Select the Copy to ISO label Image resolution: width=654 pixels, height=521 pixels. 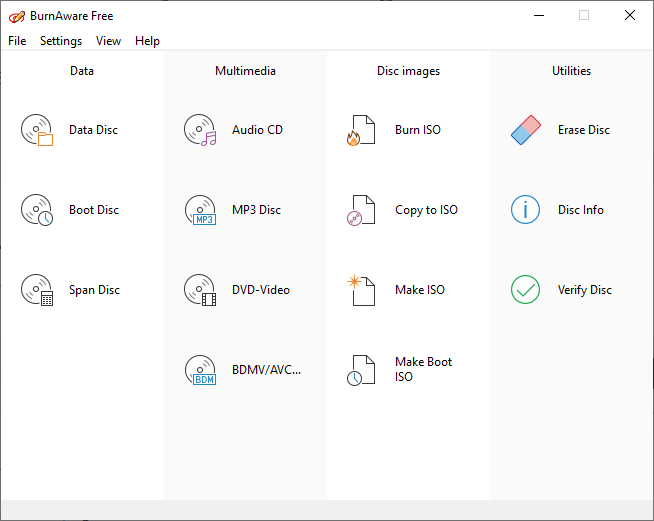click(x=426, y=210)
